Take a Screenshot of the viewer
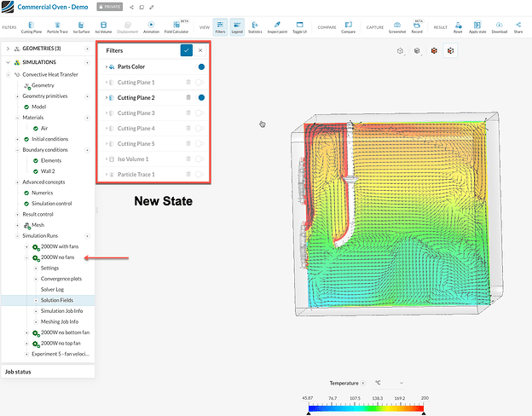This screenshot has width=532, height=416. click(x=397, y=26)
